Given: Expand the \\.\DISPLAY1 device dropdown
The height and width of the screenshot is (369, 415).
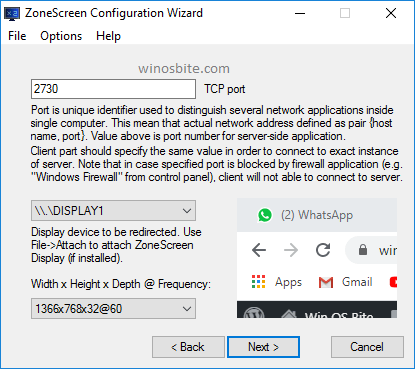Looking at the screenshot, I should coord(113,211).
